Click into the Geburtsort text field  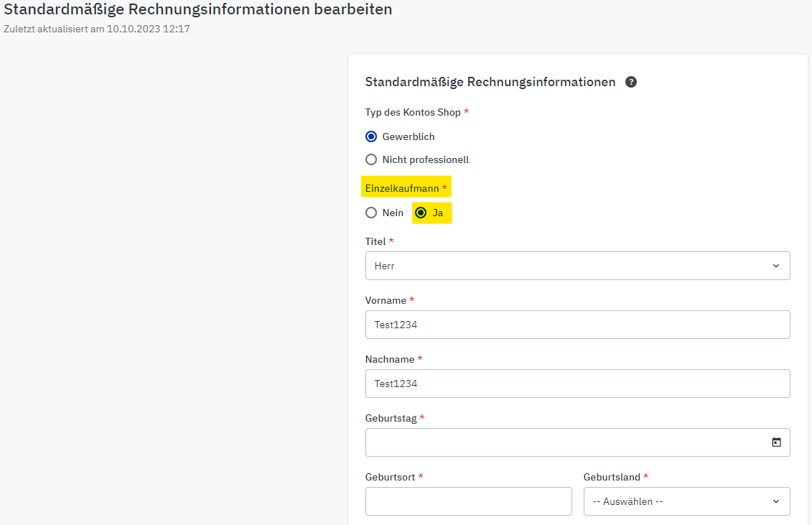coord(469,501)
